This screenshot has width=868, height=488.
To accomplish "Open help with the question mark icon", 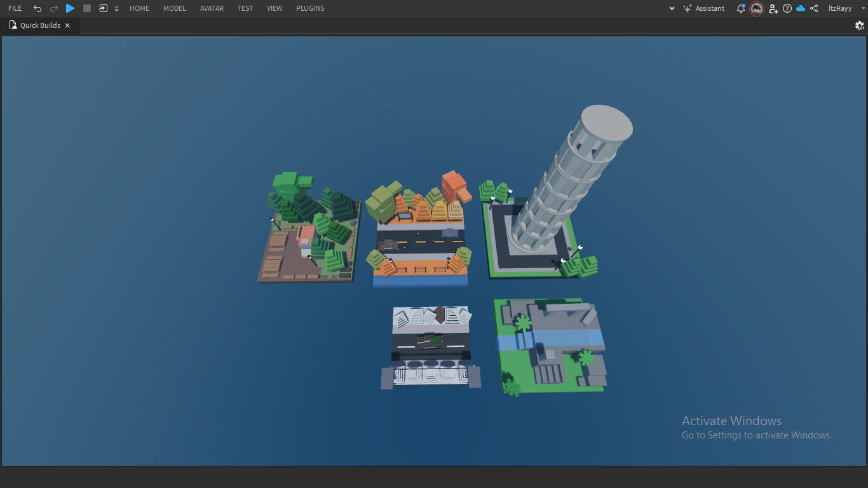I will coord(787,8).
